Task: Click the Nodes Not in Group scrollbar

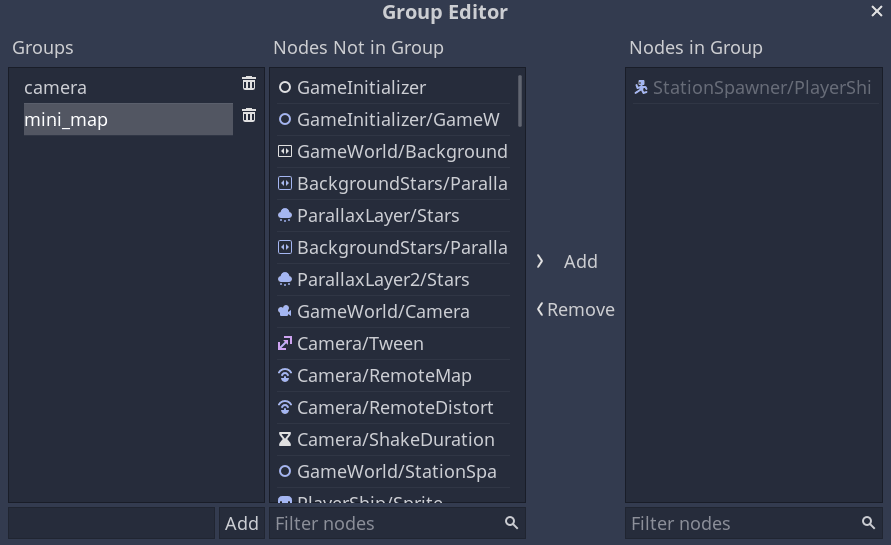Action: 520,101
